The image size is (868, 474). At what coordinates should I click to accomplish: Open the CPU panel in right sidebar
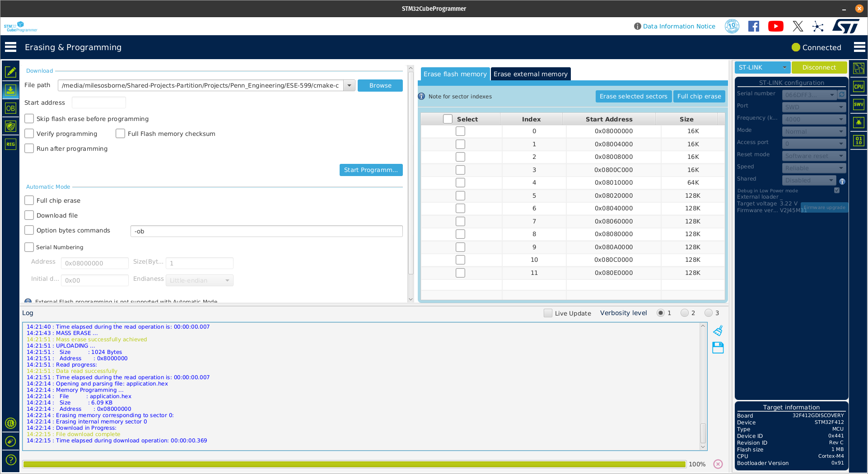858,87
